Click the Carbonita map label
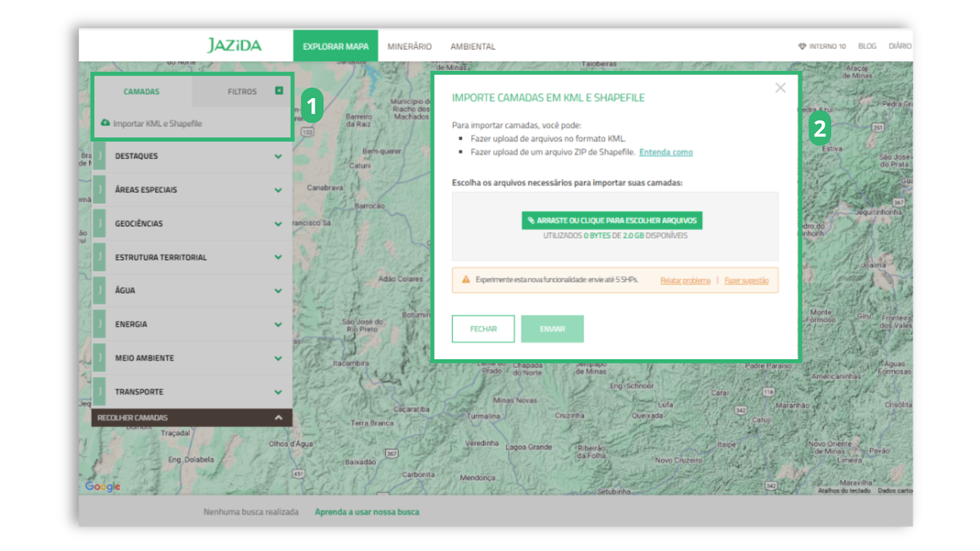 pos(418,474)
